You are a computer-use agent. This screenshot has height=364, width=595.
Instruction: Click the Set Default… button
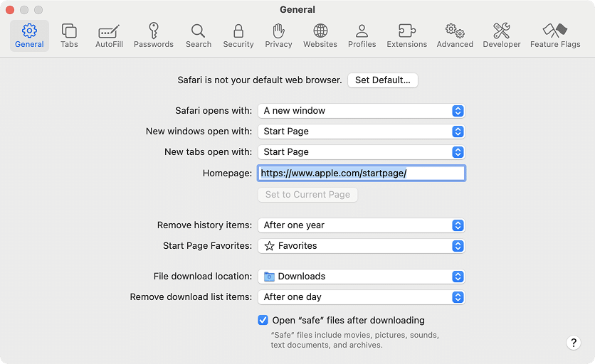click(382, 80)
